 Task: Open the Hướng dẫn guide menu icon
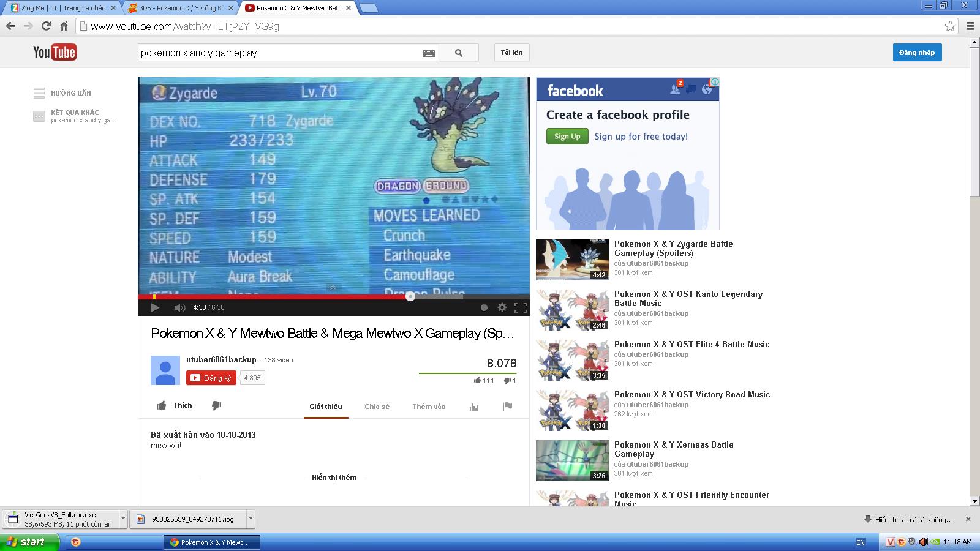coord(39,93)
